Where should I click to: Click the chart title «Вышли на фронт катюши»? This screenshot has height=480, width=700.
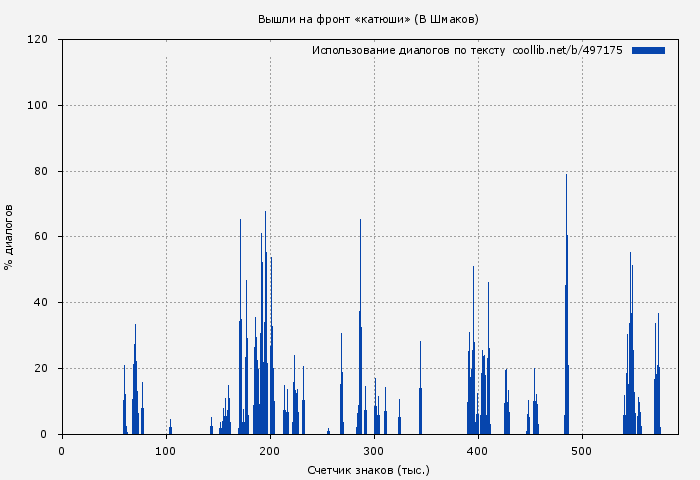tap(367, 19)
